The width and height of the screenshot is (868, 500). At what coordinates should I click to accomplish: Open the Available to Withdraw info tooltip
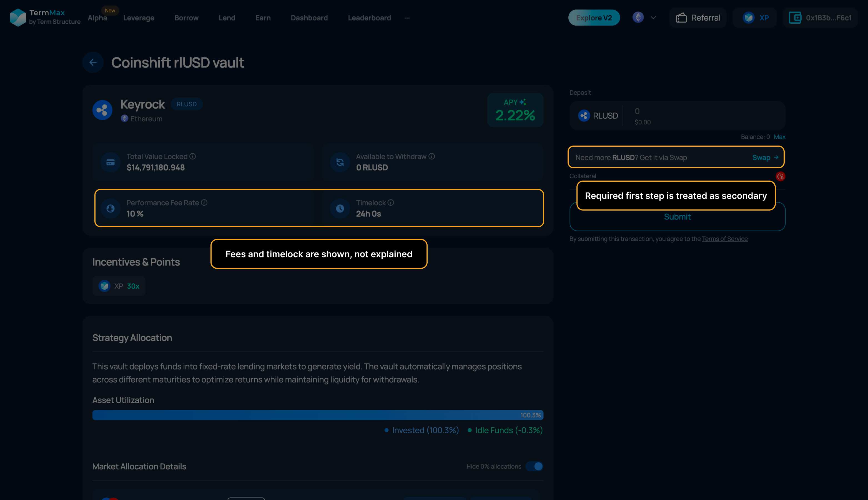pyautogui.click(x=432, y=156)
